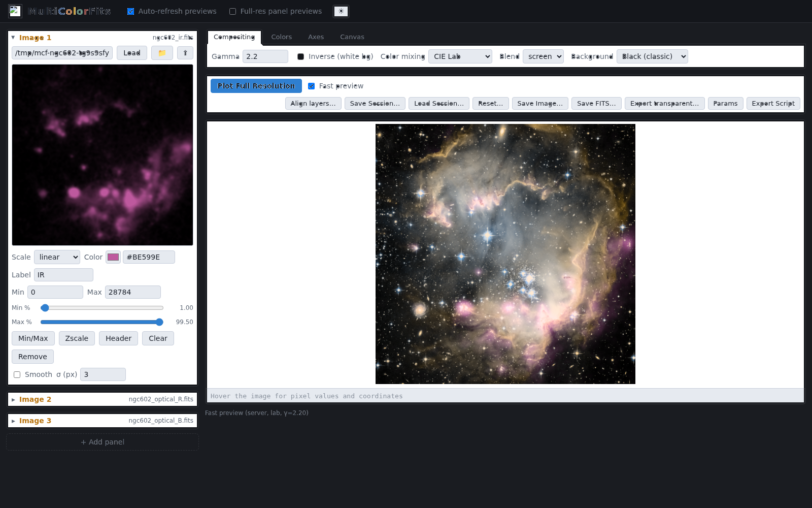The width and height of the screenshot is (812, 508).
Task: Click the Smooth sigma px input field
Action: coord(103,374)
